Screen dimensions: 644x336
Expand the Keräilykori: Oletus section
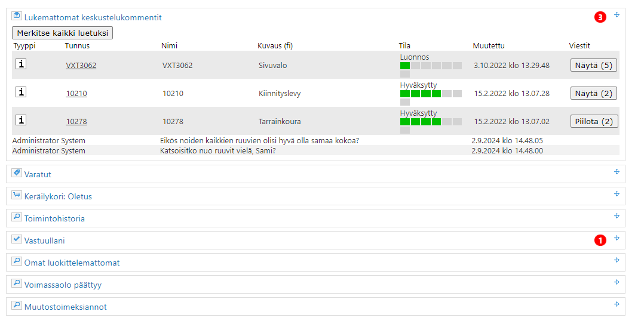coord(58,197)
